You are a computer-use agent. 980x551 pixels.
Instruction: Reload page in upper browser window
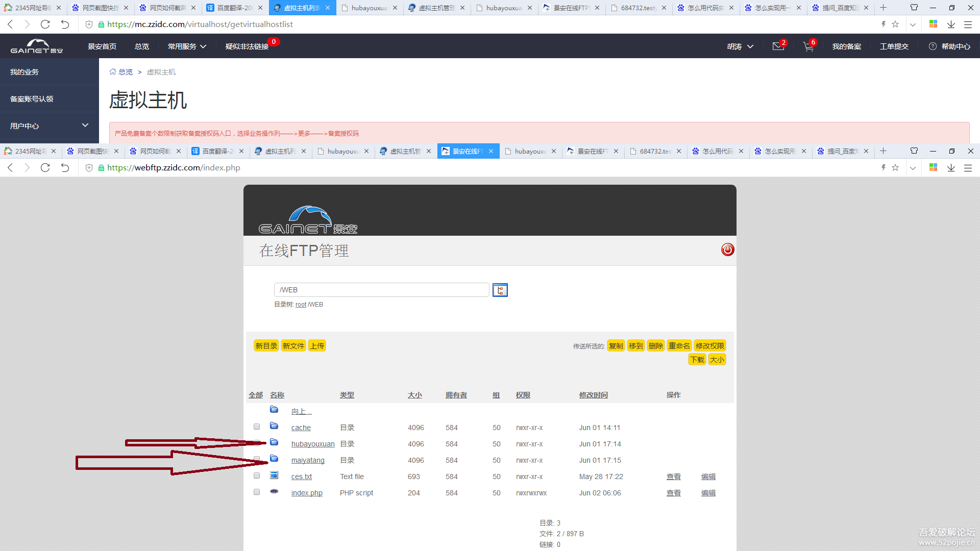[45, 24]
